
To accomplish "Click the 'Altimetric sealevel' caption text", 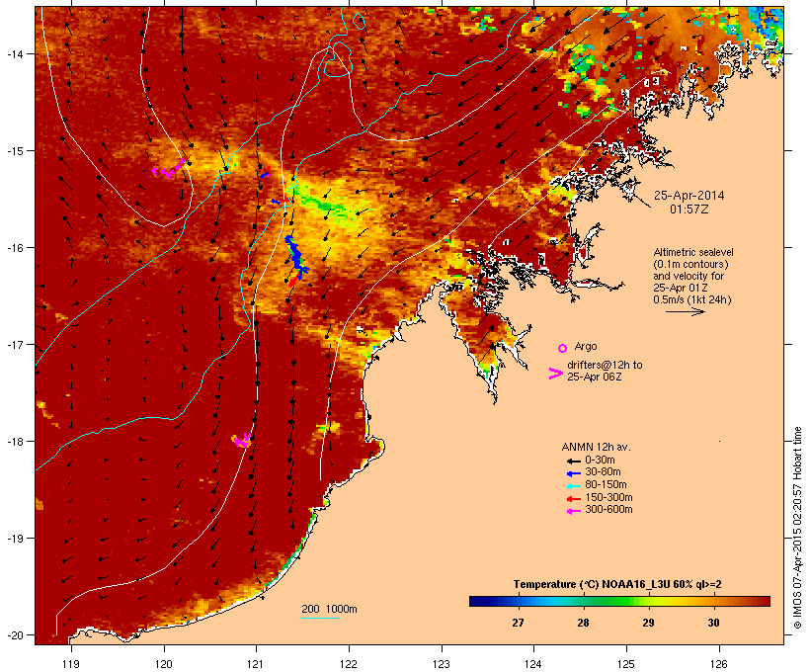I will 693,252.
